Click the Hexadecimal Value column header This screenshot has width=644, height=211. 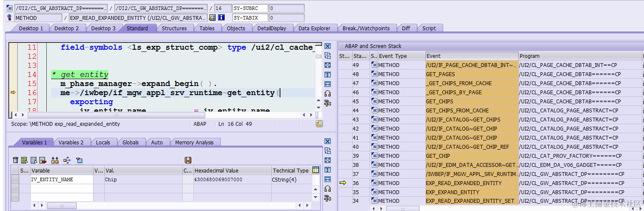tap(232, 170)
